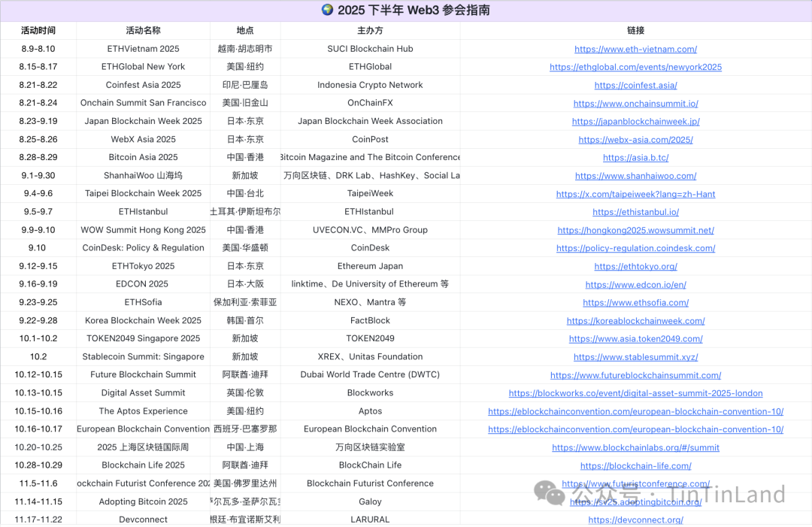Click the Indonesia Crypto Network cell
The width and height of the screenshot is (812, 527).
click(x=370, y=85)
